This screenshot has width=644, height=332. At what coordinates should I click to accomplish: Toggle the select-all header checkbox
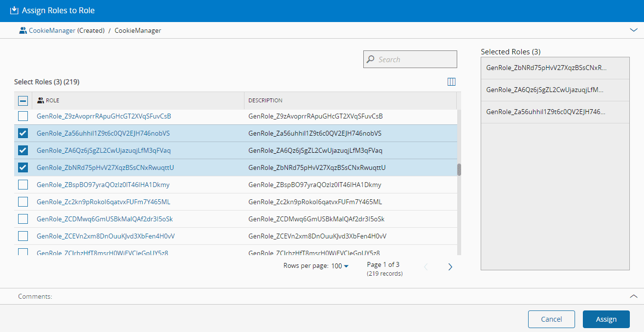(23, 100)
